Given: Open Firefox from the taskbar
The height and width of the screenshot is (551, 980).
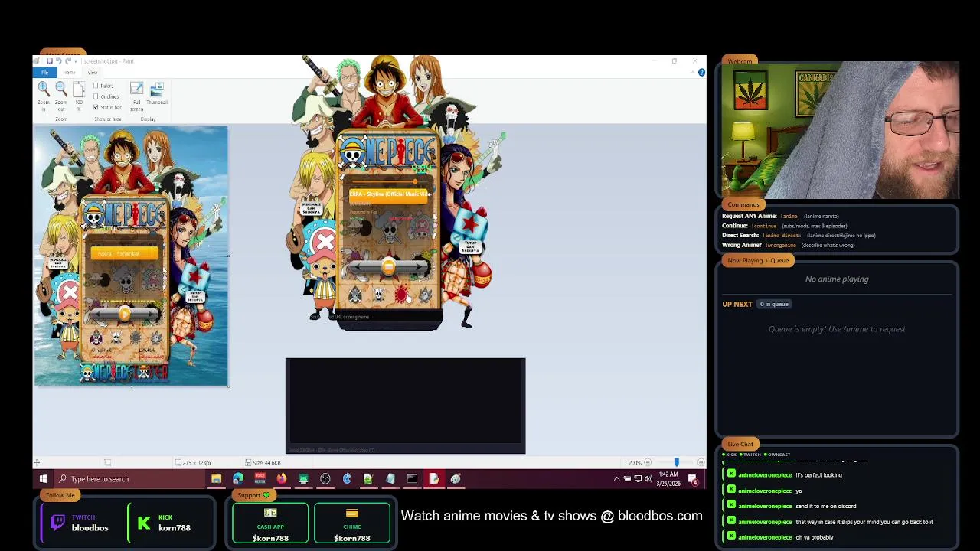Looking at the screenshot, I should point(282,479).
